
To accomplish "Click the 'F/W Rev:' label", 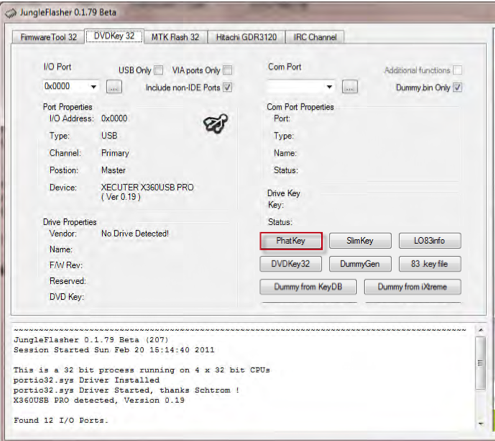I will click(x=66, y=265).
